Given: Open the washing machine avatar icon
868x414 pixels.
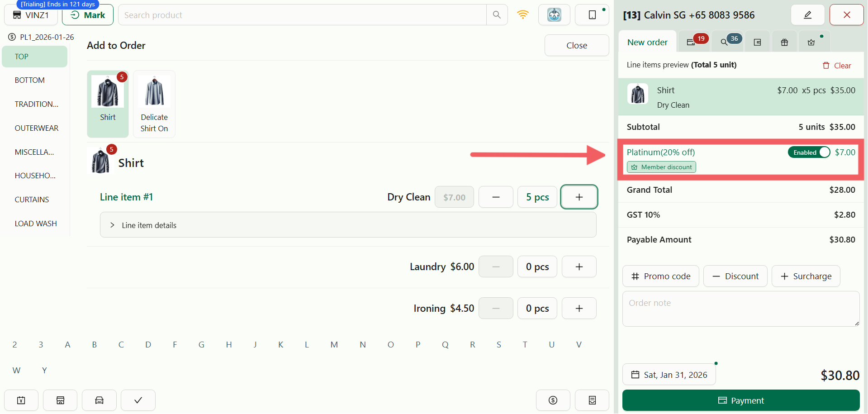Looking at the screenshot, I should point(554,15).
